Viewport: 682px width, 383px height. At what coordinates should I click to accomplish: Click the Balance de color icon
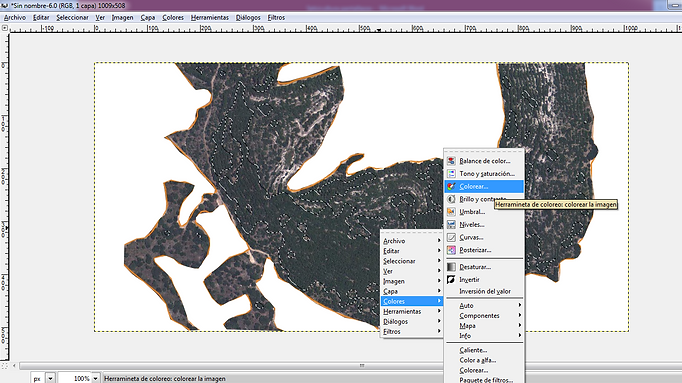(x=451, y=161)
